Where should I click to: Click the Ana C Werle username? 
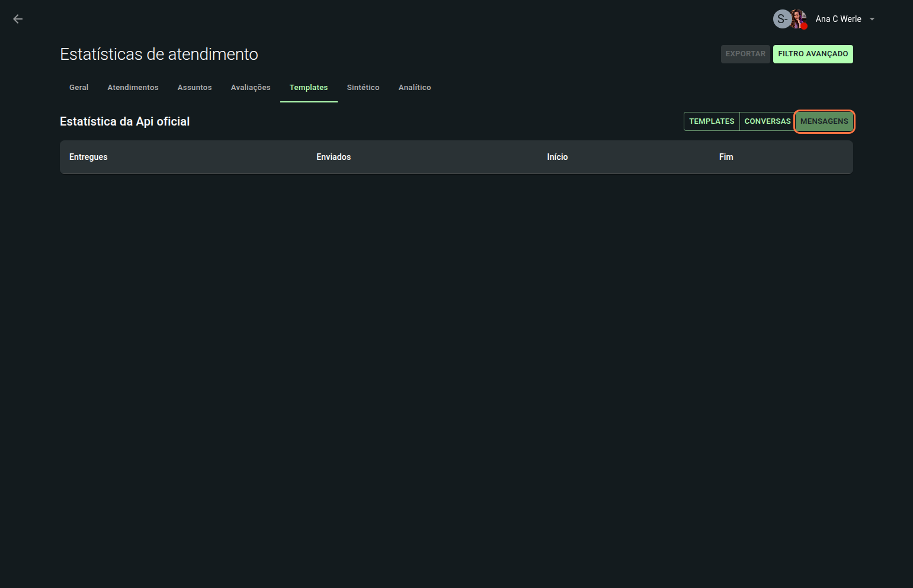838,19
